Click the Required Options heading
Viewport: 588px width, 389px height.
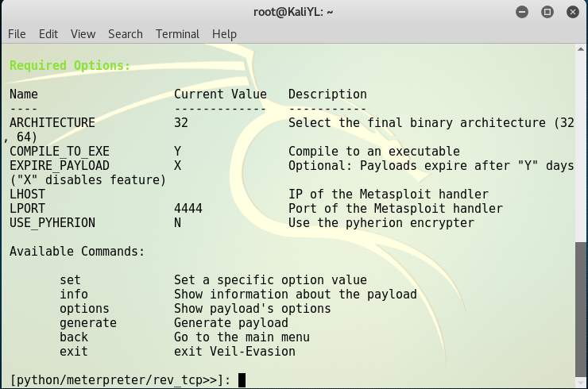click(x=70, y=66)
